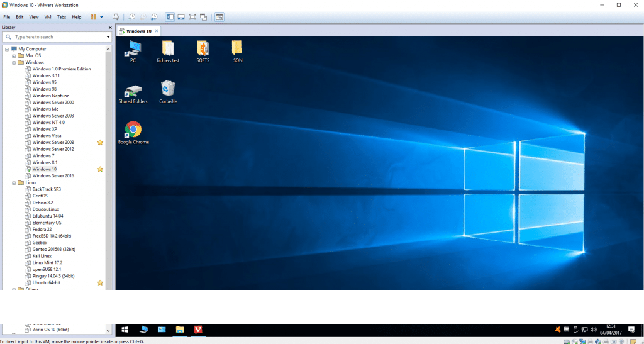Close the Windows 10 tab
The height and width of the screenshot is (344, 644).
point(157,31)
